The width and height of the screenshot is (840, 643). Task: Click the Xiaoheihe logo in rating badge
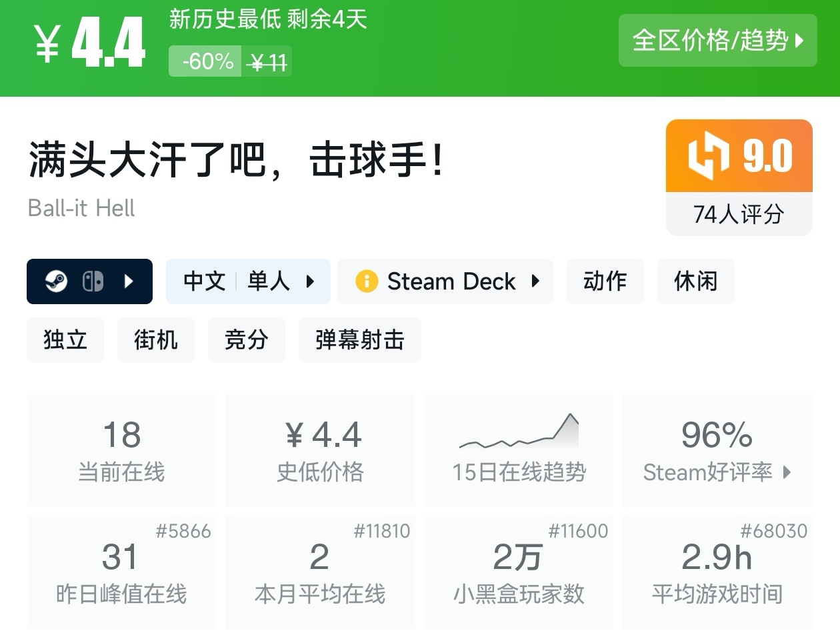708,156
